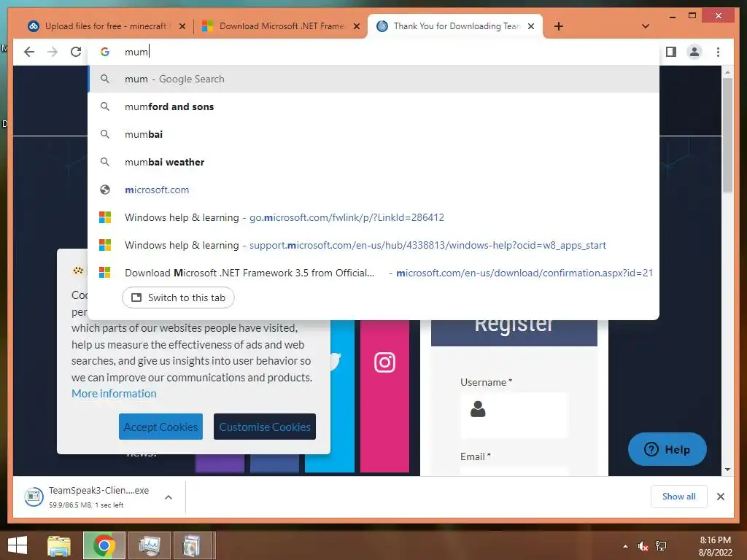Click the page vertical scrollbar thumb
The image size is (747, 560).
(727, 135)
